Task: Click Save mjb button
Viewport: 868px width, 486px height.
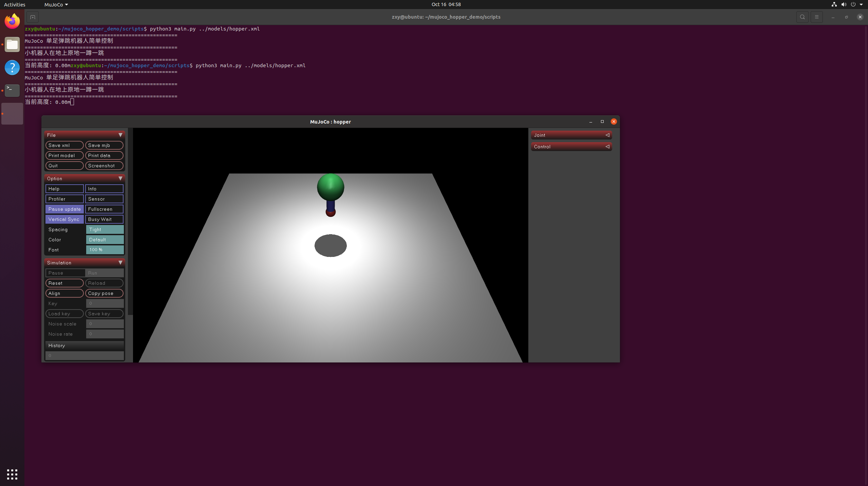Action: tap(104, 145)
